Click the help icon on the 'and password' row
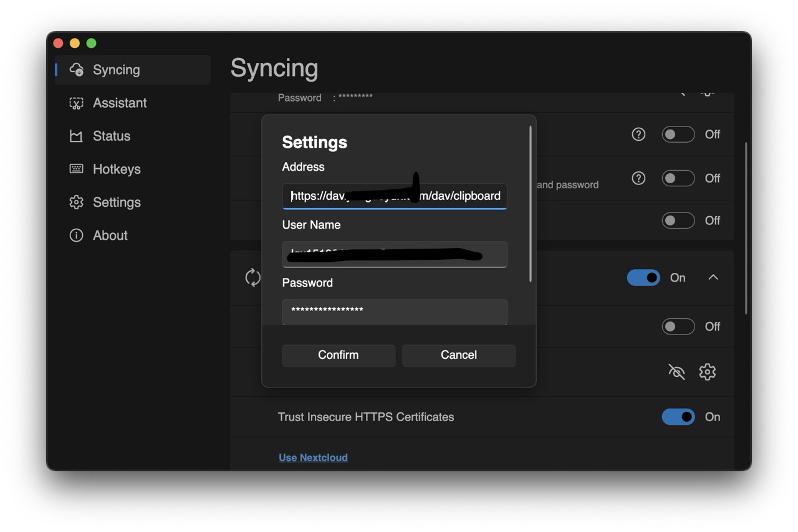The width and height of the screenshot is (798, 532). pos(638,178)
